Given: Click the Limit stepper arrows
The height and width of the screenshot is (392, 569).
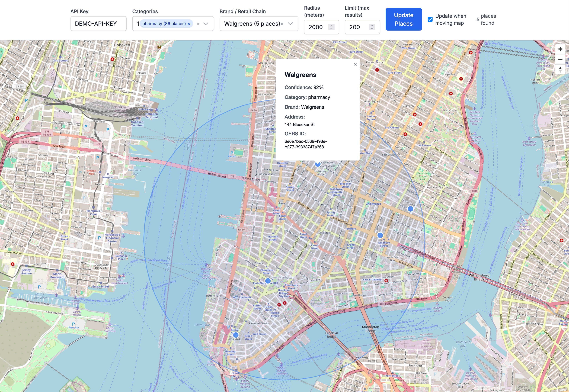Looking at the screenshot, I should (x=372, y=27).
